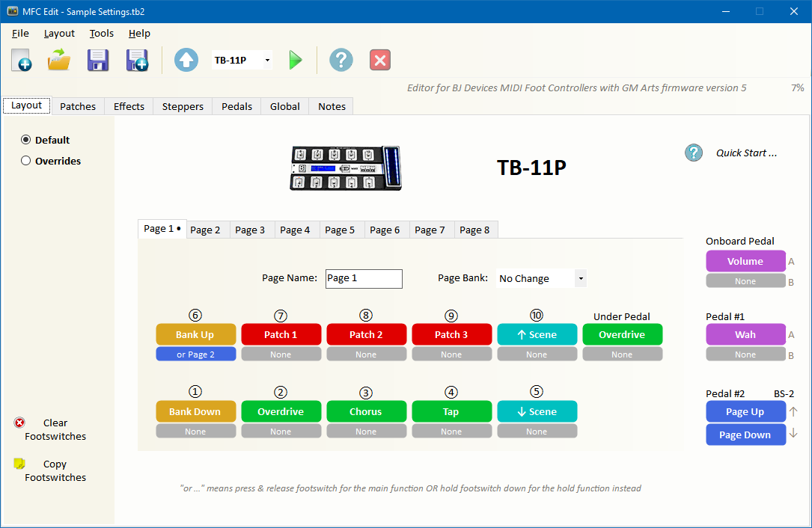The height and width of the screenshot is (528, 812).
Task: Switch to the Layout tab
Action: [26, 105]
